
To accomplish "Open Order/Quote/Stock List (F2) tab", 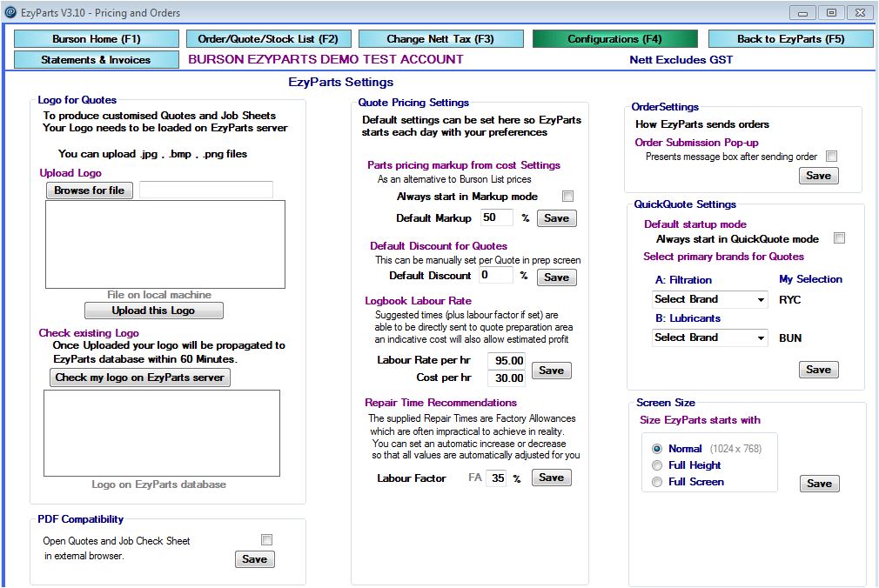I will tap(269, 38).
